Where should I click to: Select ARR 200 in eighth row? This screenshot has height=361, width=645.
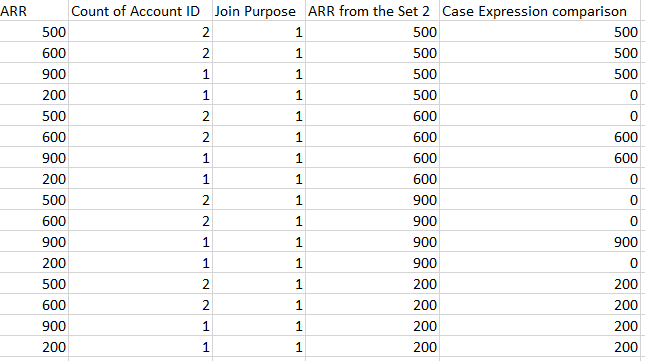(34, 178)
